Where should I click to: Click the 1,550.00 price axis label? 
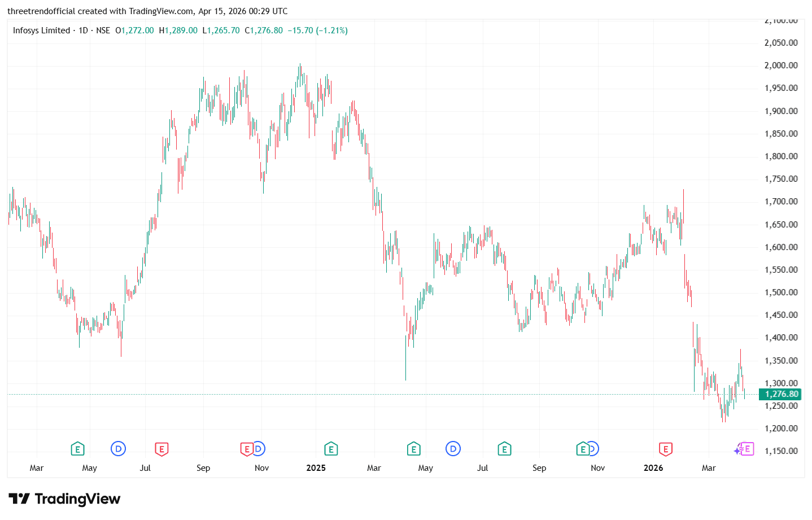pyautogui.click(x=781, y=270)
